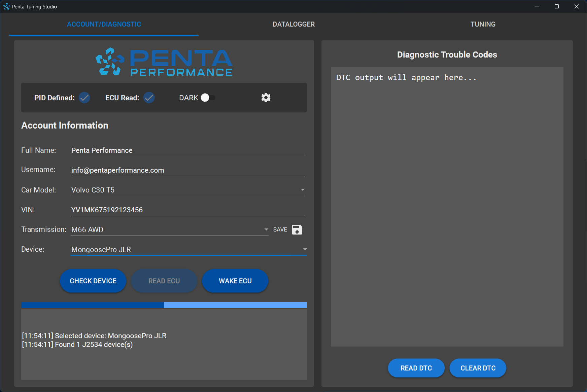Switch to the DATALOGGER tab
Screen dimensions: 587x392
click(x=293, y=24)
